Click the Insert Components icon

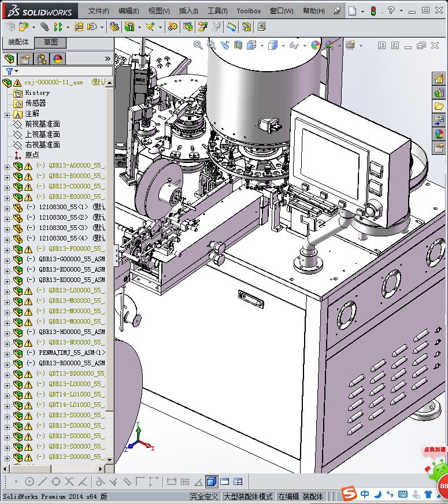point(24,27)
